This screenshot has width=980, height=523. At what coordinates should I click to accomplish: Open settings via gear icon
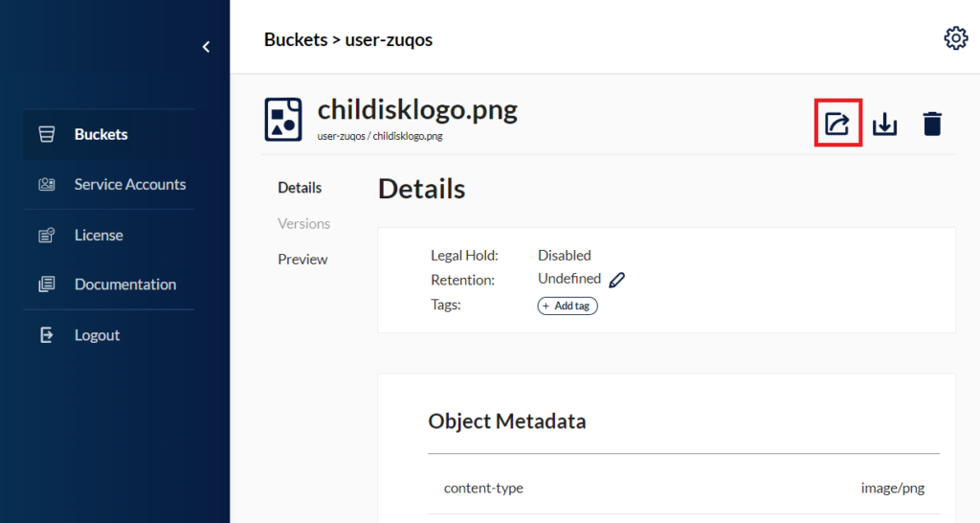(x=955, y=38)
